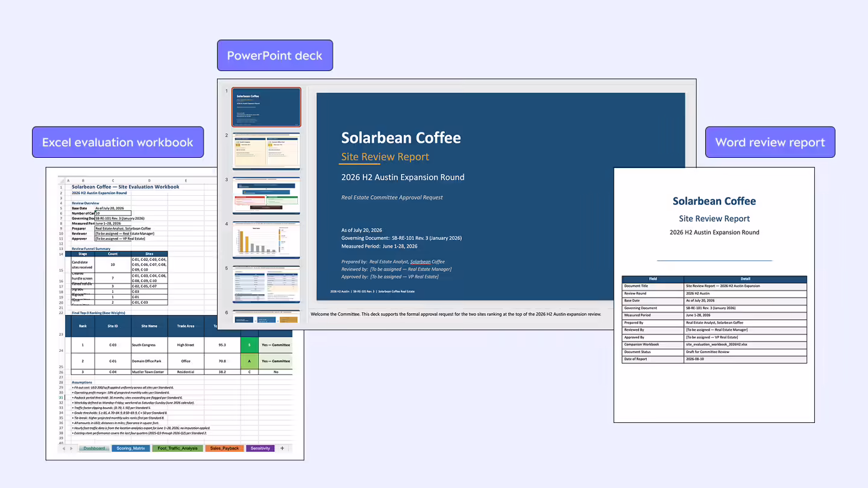Click '2026 H2 Austin Expansion Round' on the slide
Image resolution: width=868 pixels, height=488 pixels.
(403, 177)
